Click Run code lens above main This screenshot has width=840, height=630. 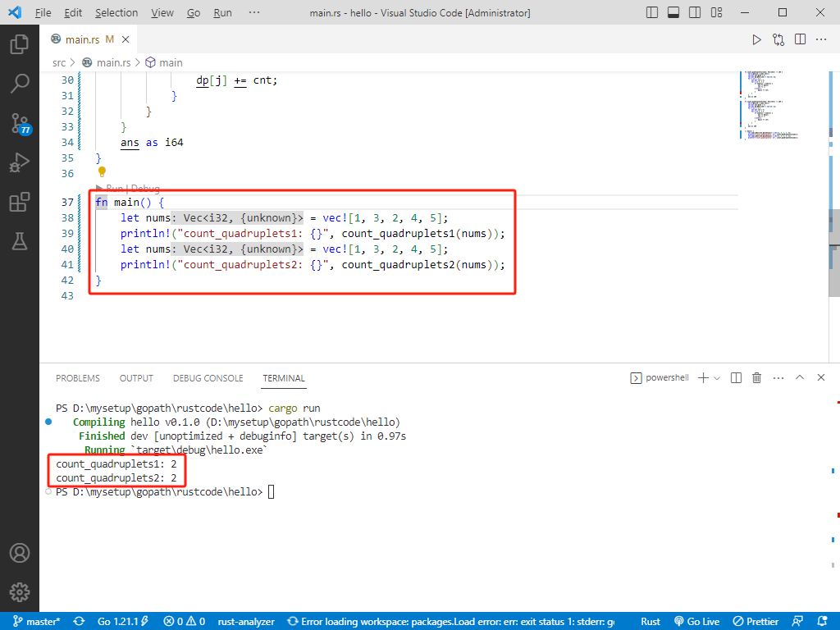(115, 189)
